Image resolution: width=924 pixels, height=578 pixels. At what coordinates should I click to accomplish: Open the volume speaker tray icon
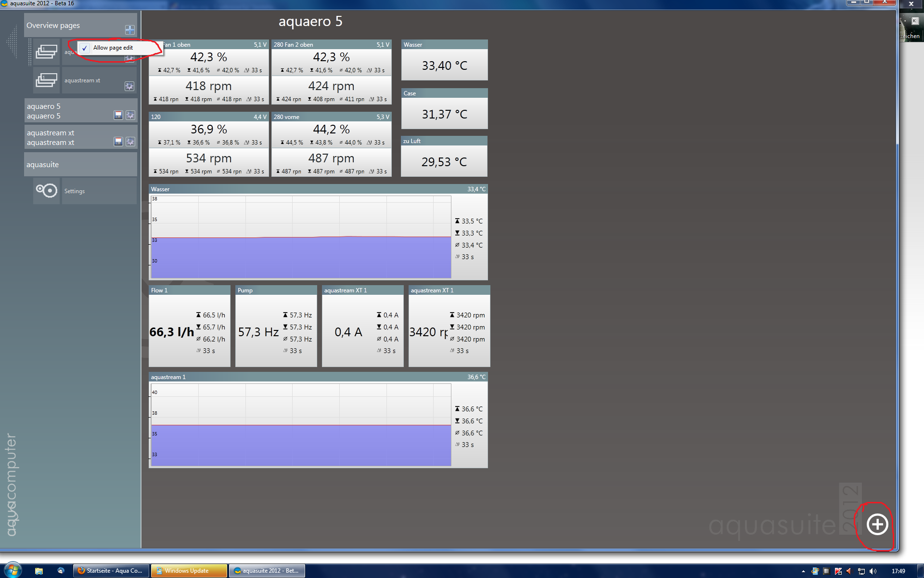click(873, 571)
